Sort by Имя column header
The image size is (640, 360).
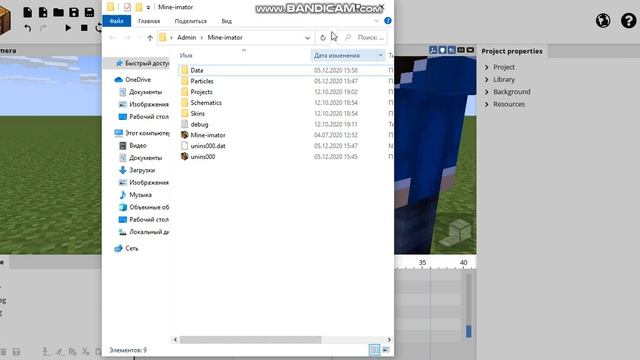[186, 56]
